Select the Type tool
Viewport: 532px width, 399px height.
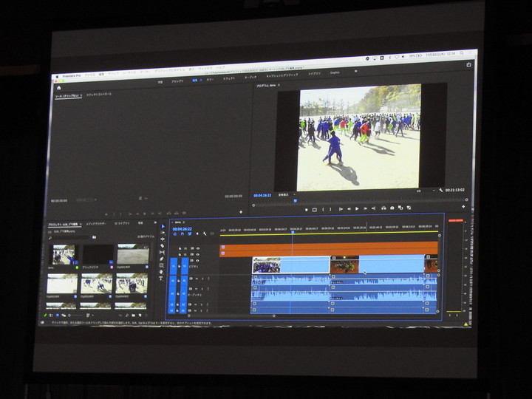(x=163, y=278)
